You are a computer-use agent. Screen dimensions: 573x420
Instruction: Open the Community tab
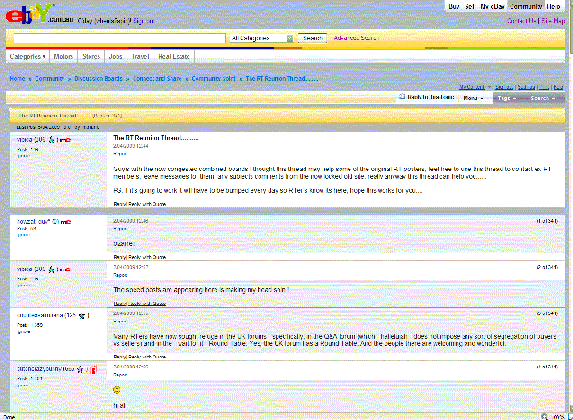[x=525, y=6]
